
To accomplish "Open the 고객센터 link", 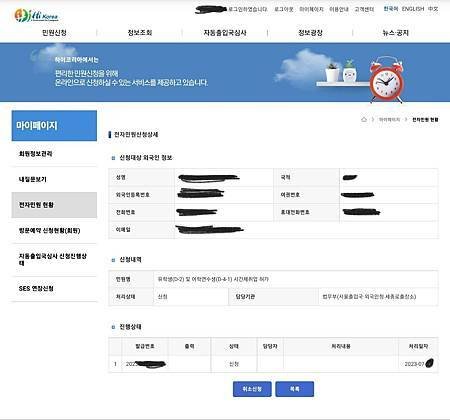I will 364,9.
